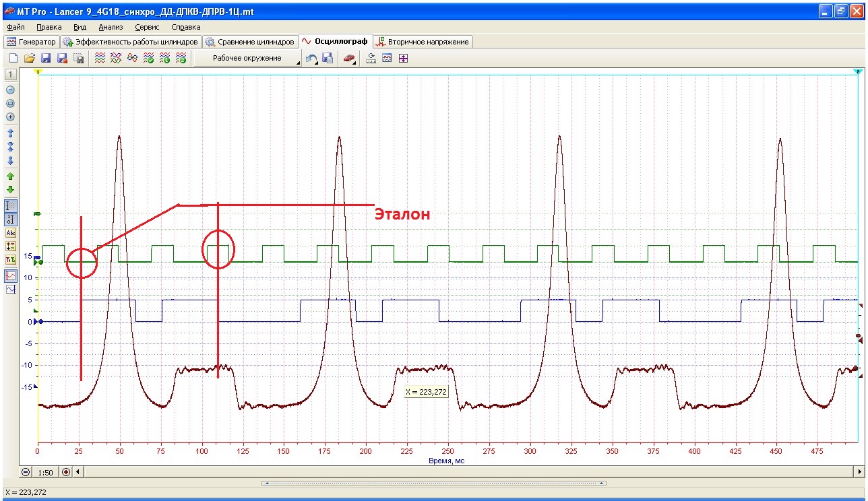Open the Сервис menu
The width and height of the screenshot is (868, 501).
[x=147, y=28]
